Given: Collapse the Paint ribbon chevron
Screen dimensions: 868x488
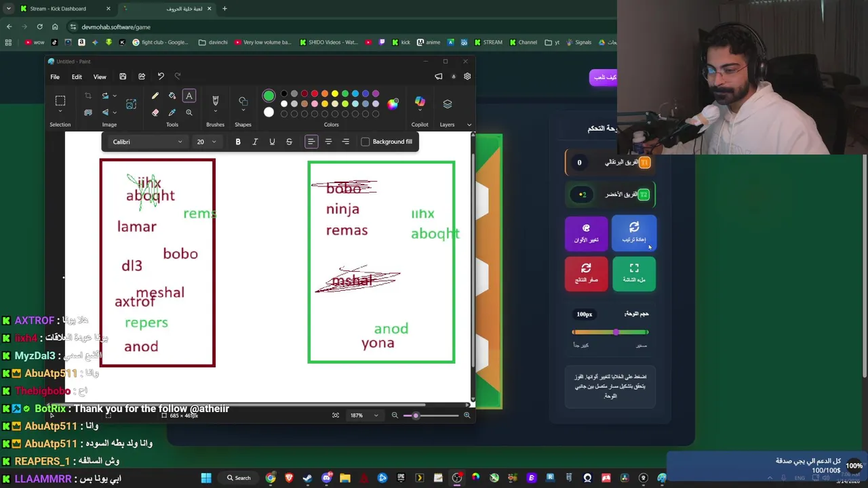Looking at the screenshot, I should [469, 125].
